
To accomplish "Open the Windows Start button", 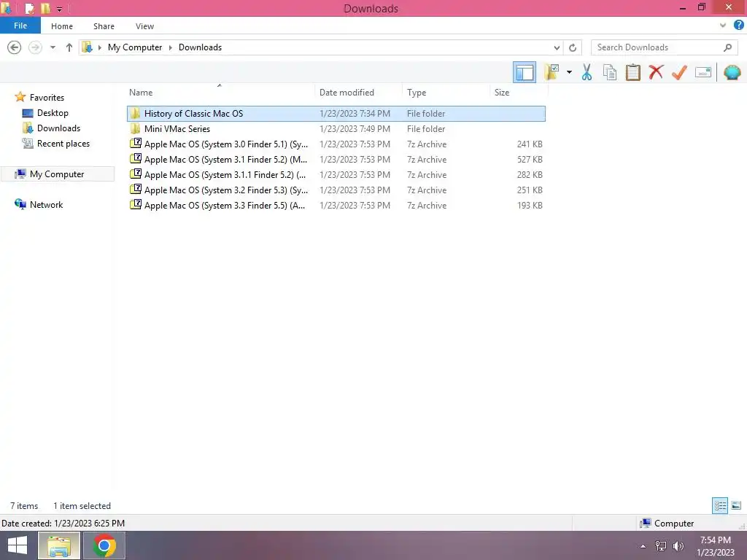I will coord(18,545).
